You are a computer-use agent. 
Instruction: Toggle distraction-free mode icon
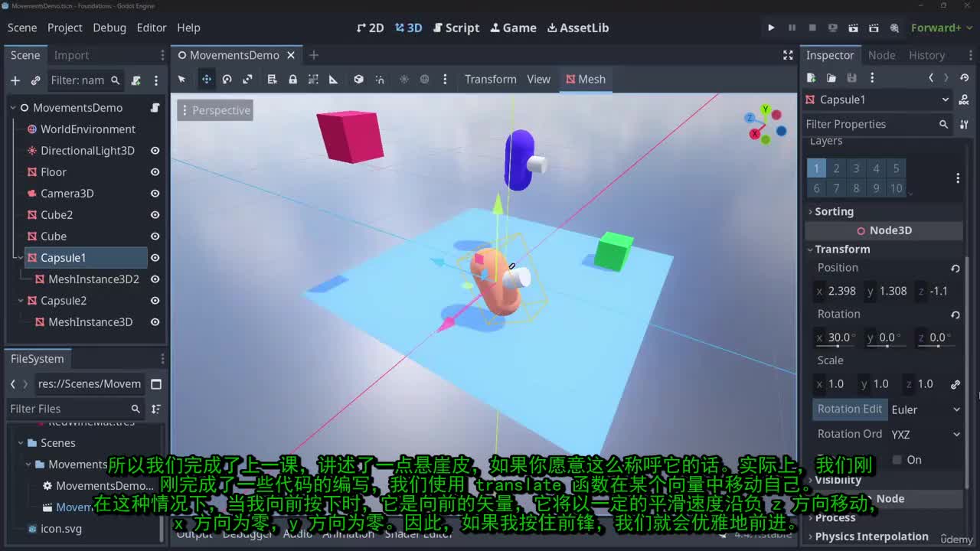coord(788,55)
